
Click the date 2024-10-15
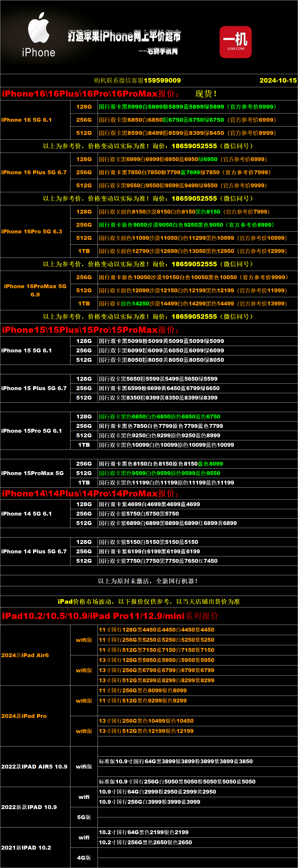pyautogui.click(x=278, y=81)
